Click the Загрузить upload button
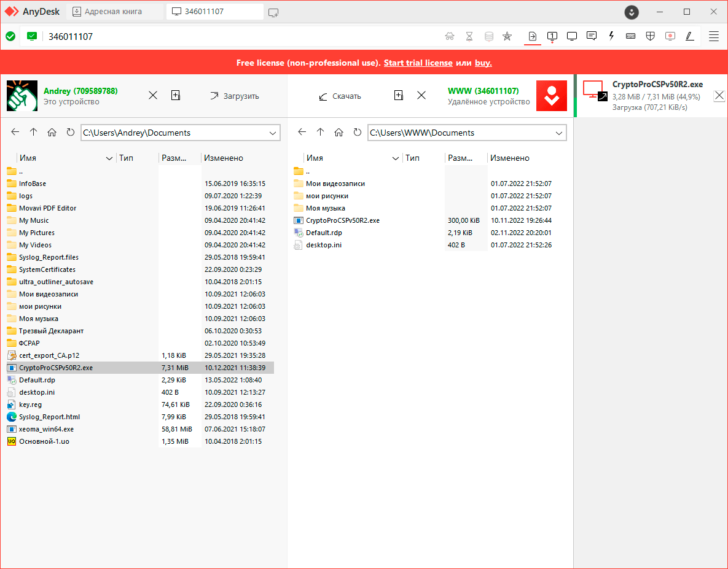The image size is (728, 569). coord(234,96)
